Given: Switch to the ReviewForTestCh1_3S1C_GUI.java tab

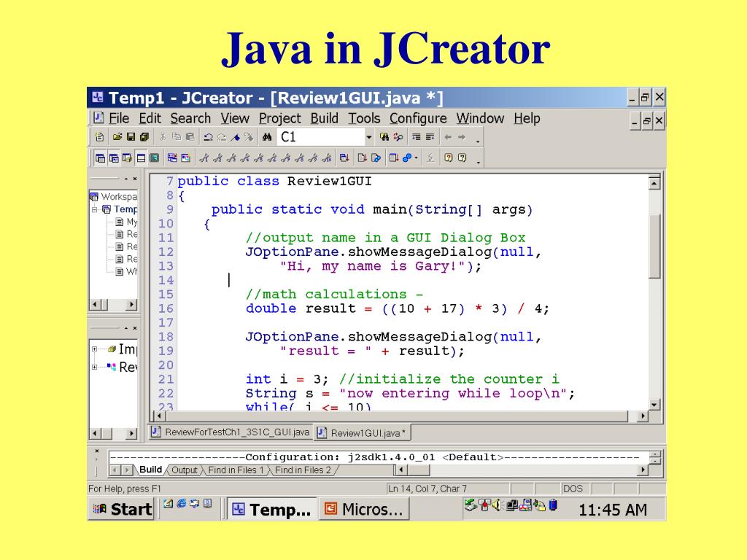Looking at the screenshot, I should 231,432.
